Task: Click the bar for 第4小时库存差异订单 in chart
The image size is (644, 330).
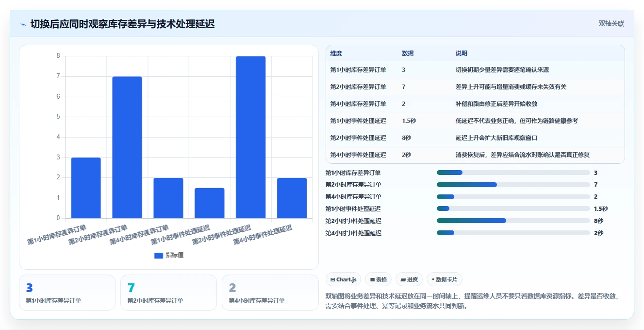Action: coord(168,198)
